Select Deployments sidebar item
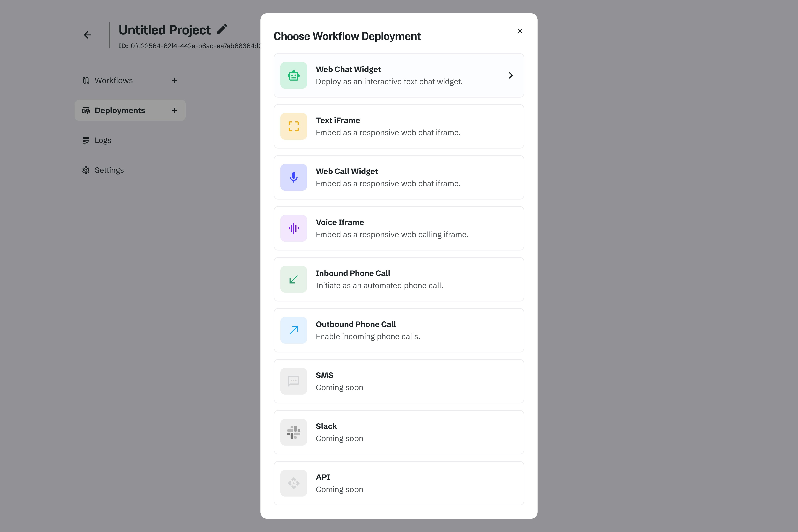The image size is (798, 532). click(x=120, y=110)
